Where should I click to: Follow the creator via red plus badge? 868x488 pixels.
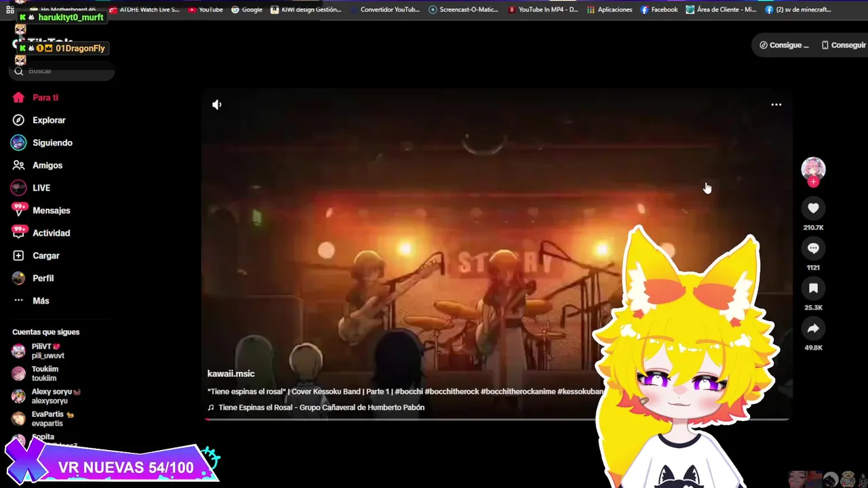pyautogui.click(x=813, y=182)
